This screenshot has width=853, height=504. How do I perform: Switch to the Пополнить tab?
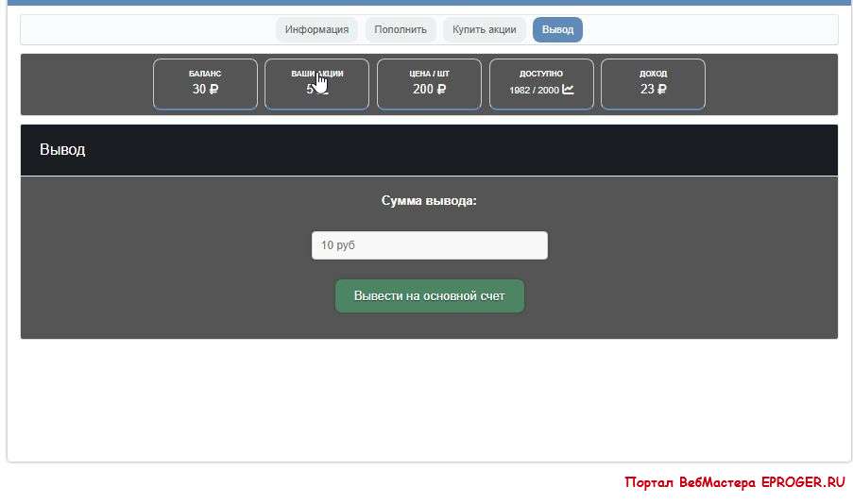[401, 29]
